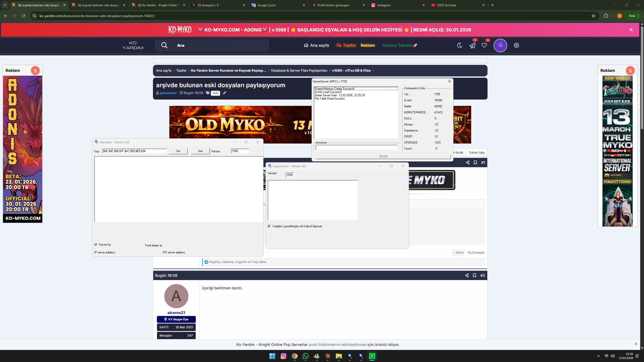Close the left Reklam ad panel
Viewport: 644px width, 362px height.
point(35,71)
